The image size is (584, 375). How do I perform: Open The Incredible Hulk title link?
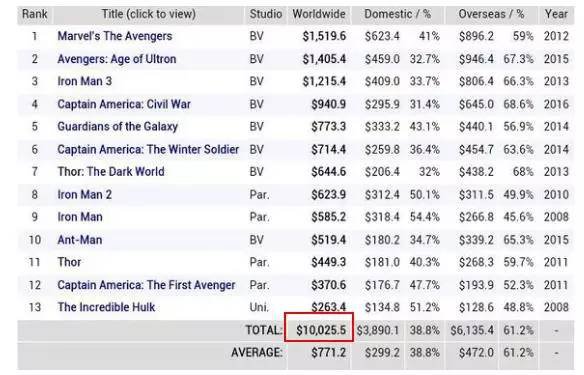[x=106, y=307]
